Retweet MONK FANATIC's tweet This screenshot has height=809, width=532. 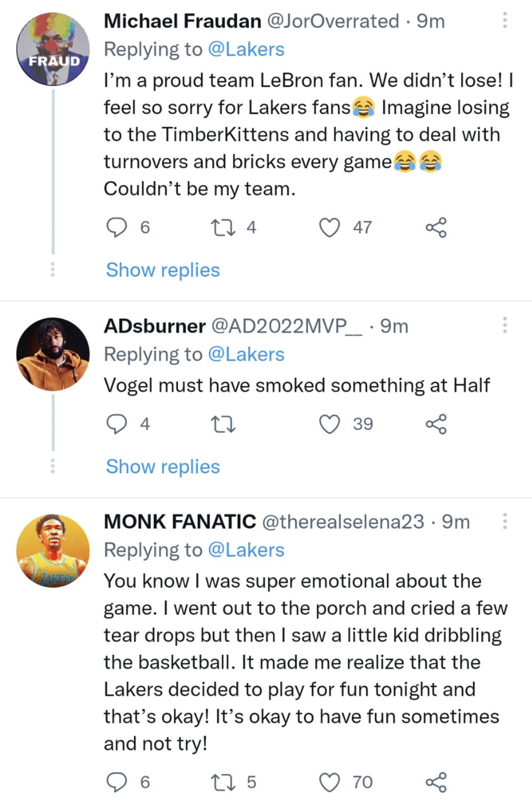[x=224, y=783]
